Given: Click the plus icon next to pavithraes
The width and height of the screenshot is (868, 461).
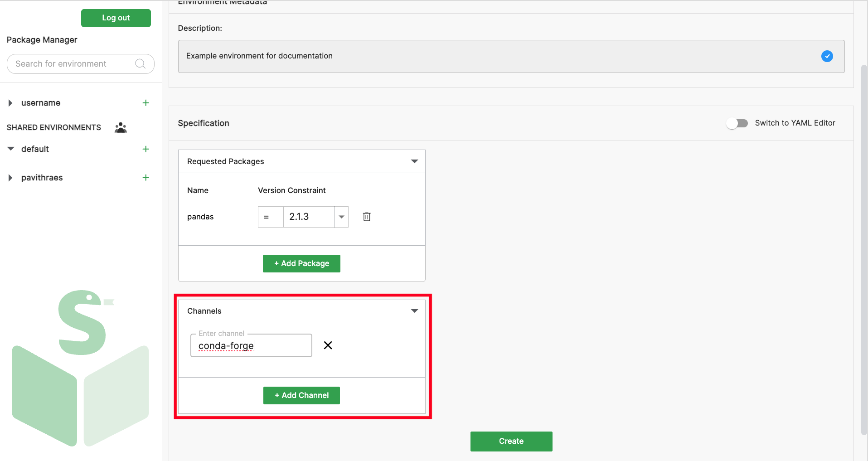Looking at the screenshot, I should click(x=145, y=177).
